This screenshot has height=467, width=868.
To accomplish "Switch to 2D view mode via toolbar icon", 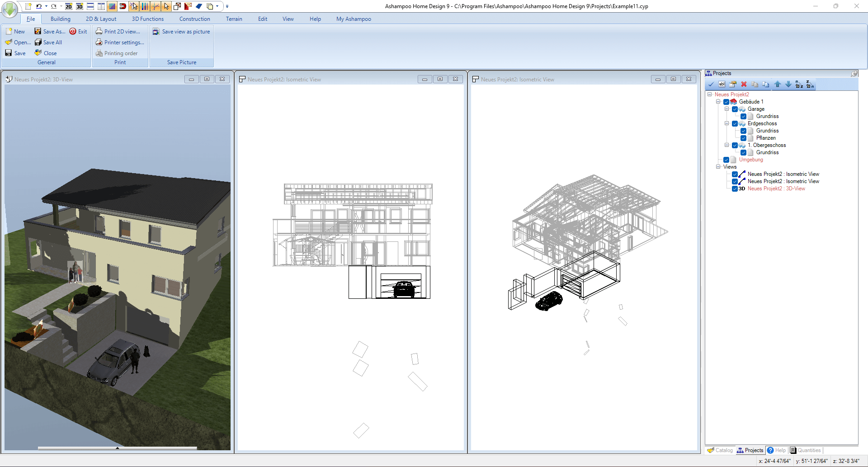I will (x=68, y=7).
